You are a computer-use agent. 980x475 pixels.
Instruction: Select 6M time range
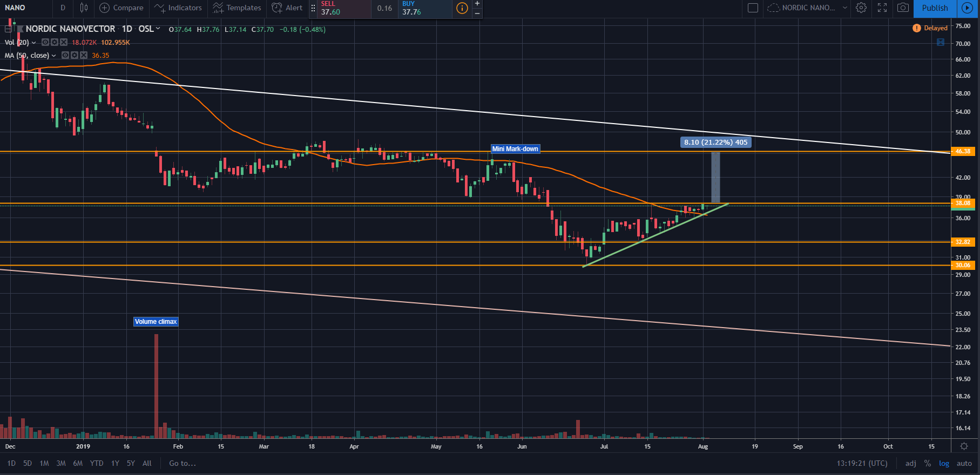click(78, 463)
